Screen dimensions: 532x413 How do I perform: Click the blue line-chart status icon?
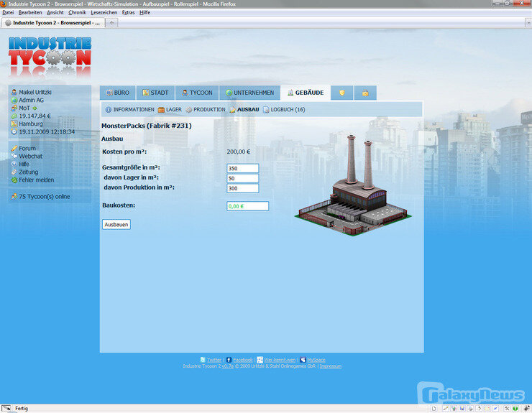[495, 409]
